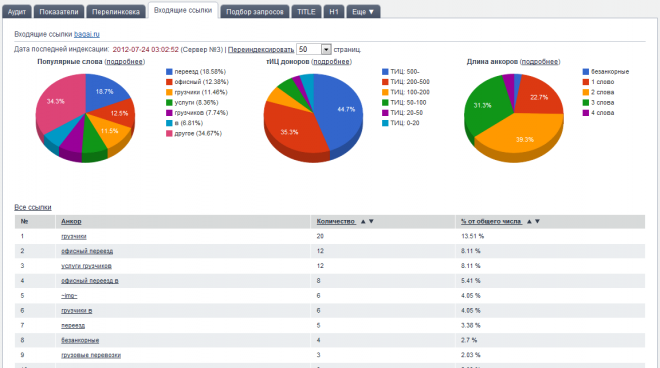Open подробнее link for тИЦ доноров

(x=332, y=62)
